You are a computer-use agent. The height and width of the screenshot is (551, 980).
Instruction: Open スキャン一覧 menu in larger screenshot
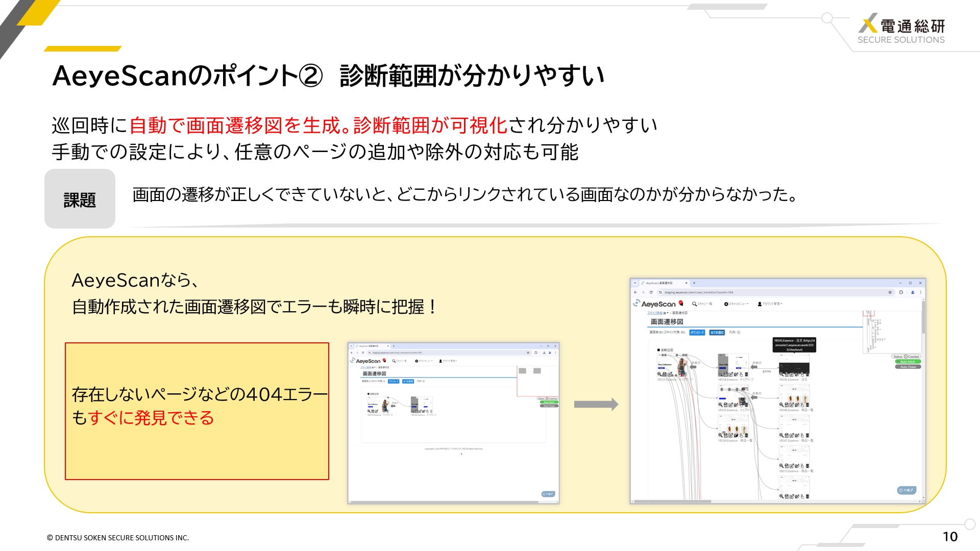(x=702, y=304)
